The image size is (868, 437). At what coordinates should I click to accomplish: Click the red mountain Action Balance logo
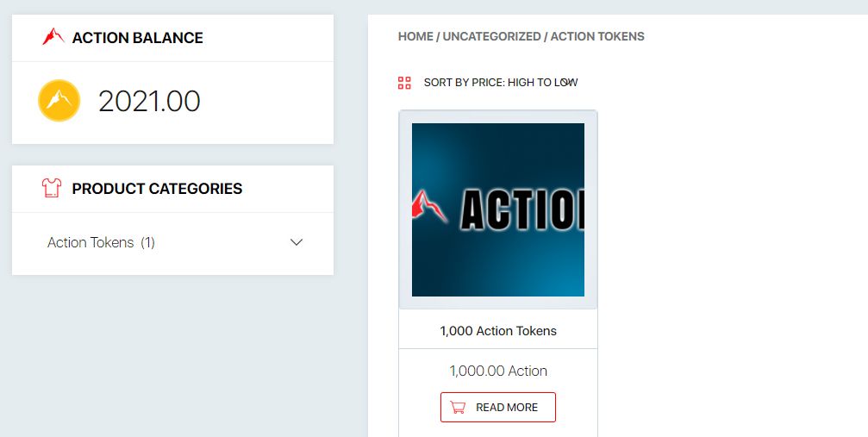click(x=53, y=37)
